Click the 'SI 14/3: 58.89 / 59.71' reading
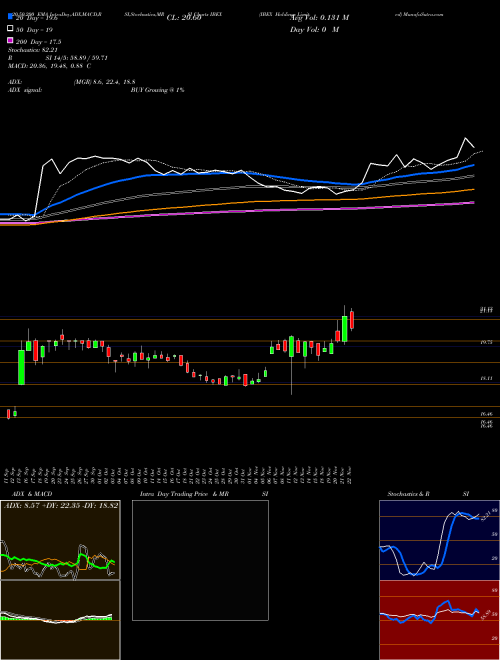This screenshot has height=660, width=500. [x=77, y=58]
